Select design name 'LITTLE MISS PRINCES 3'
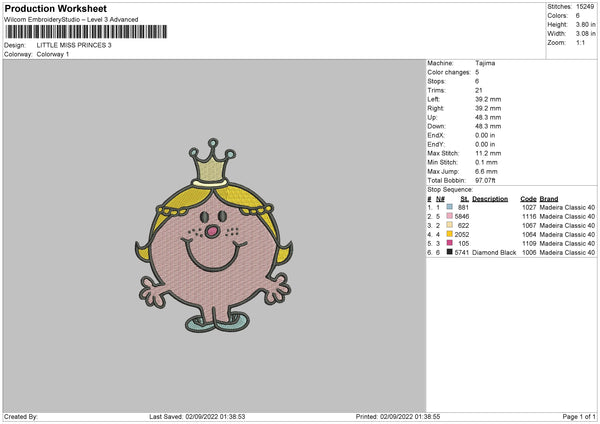 coord(74,45)
